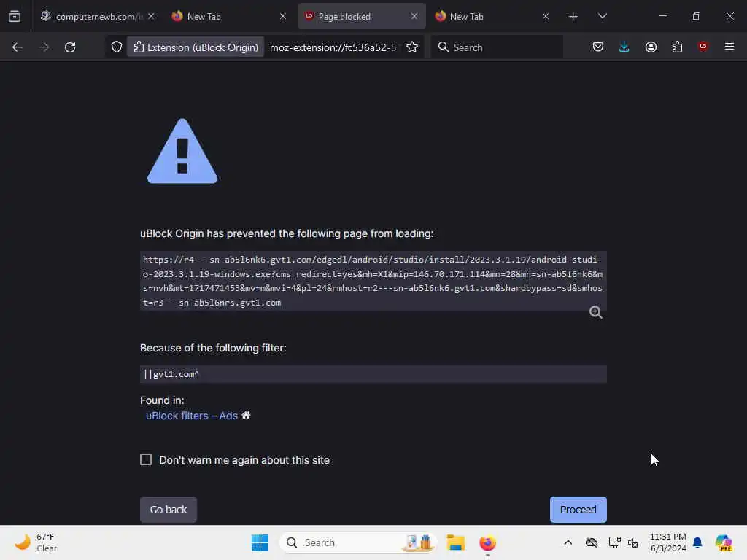The height and width of the screenshot is (560, 747).
Task: Go forward one page in browser
Action: click(x=44, y=47)
